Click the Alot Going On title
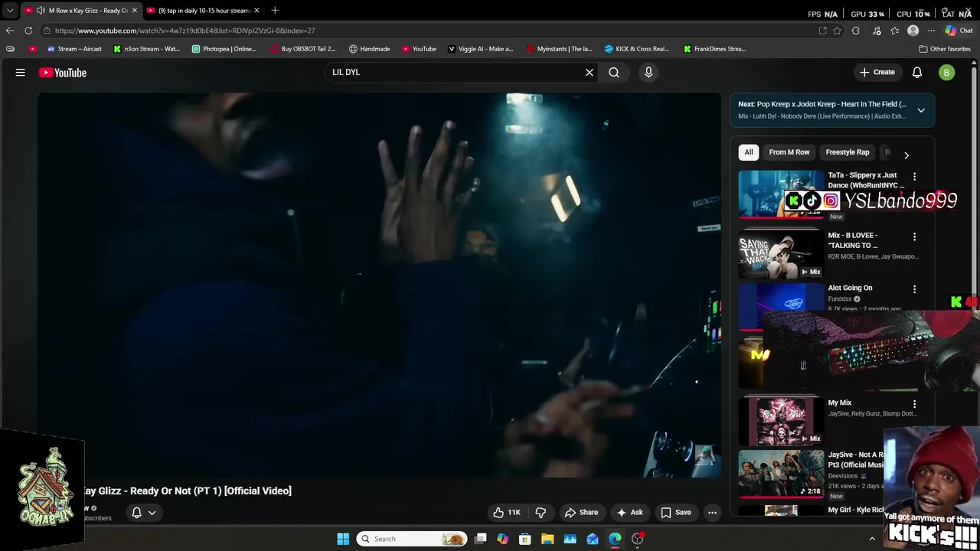980x551 pixels. click(850, 288)
